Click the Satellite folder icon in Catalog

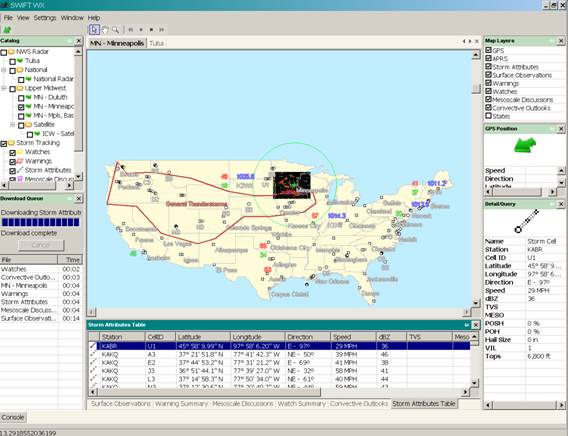click(x=29, y=125)
